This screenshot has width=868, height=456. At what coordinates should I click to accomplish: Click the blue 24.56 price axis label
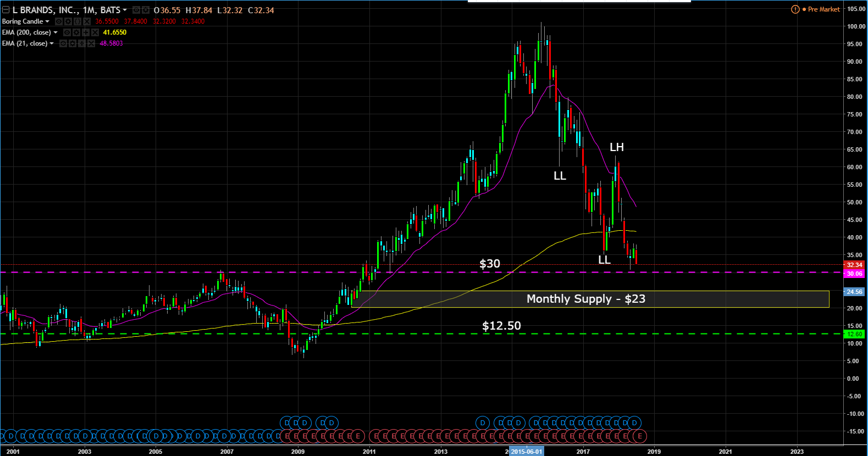tap(854, 292)
